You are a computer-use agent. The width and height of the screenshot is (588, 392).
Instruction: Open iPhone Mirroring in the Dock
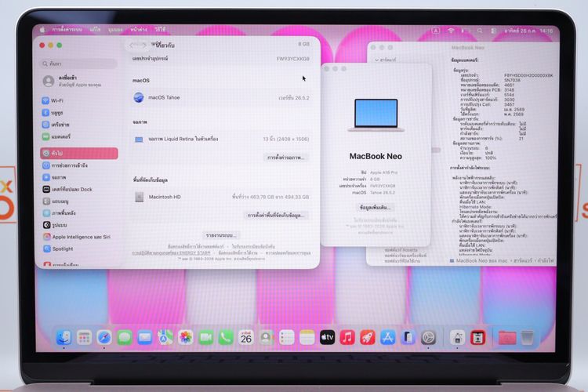click(x=408, y=338)
